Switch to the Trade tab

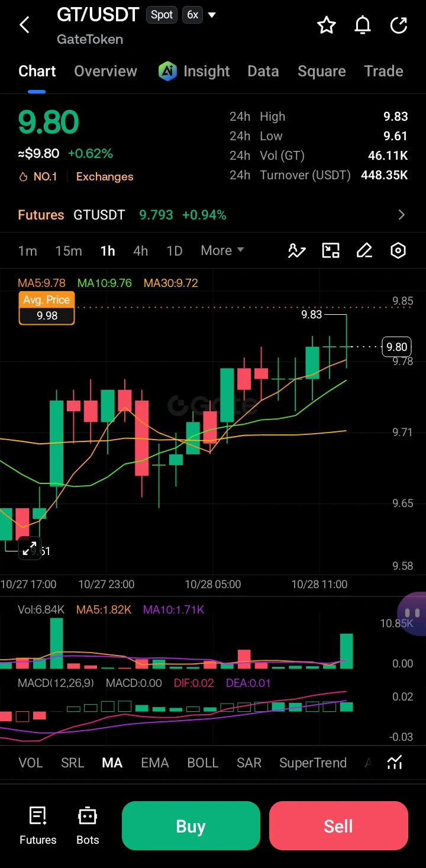click(x=384, y=72)
